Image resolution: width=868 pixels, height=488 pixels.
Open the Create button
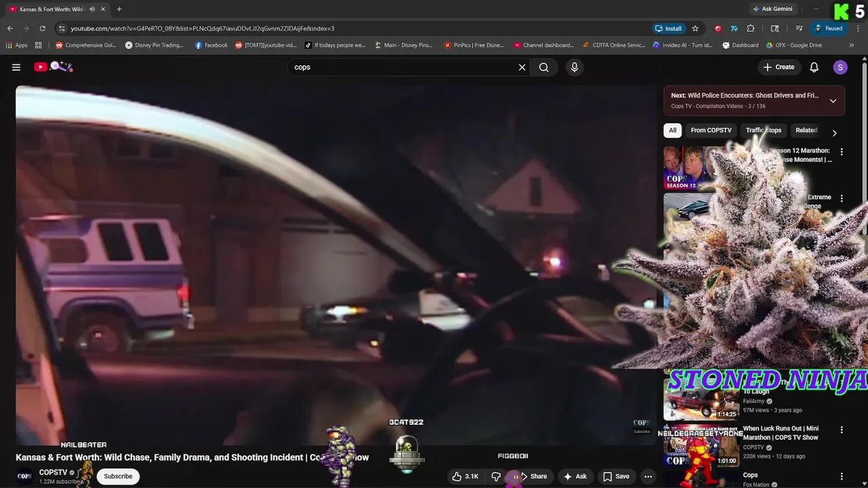click(778, 67)
